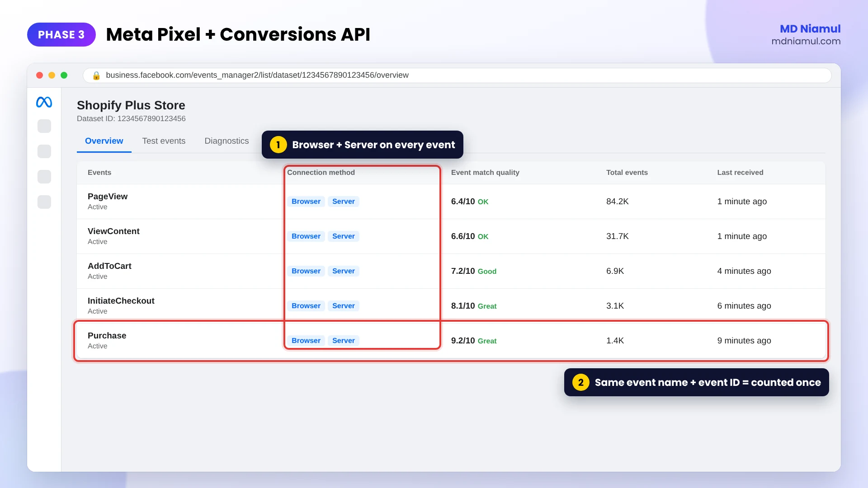Click the Browser tag in Purchase row

(306, 341)
